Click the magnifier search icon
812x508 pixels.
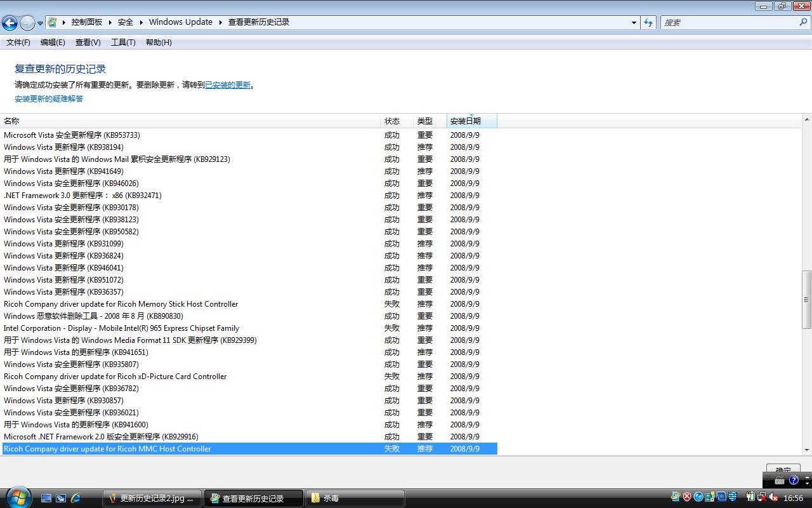(x=804, y=22)
